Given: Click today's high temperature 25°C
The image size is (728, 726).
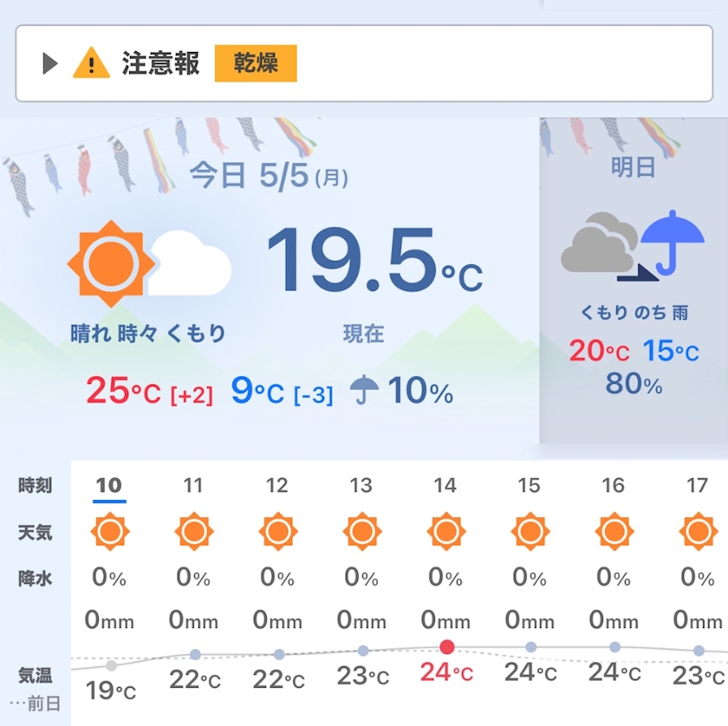Looking at the screenshot, I should click(x=123, y=392).
